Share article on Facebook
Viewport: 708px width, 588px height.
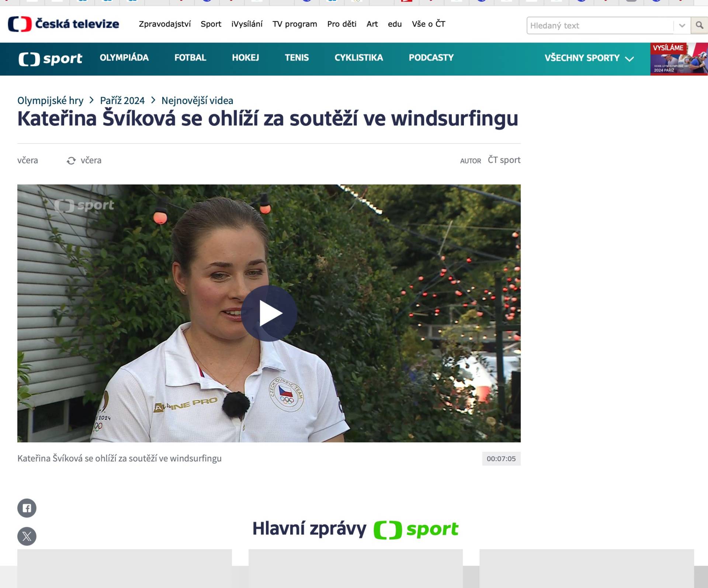click(x=27, y=508)
